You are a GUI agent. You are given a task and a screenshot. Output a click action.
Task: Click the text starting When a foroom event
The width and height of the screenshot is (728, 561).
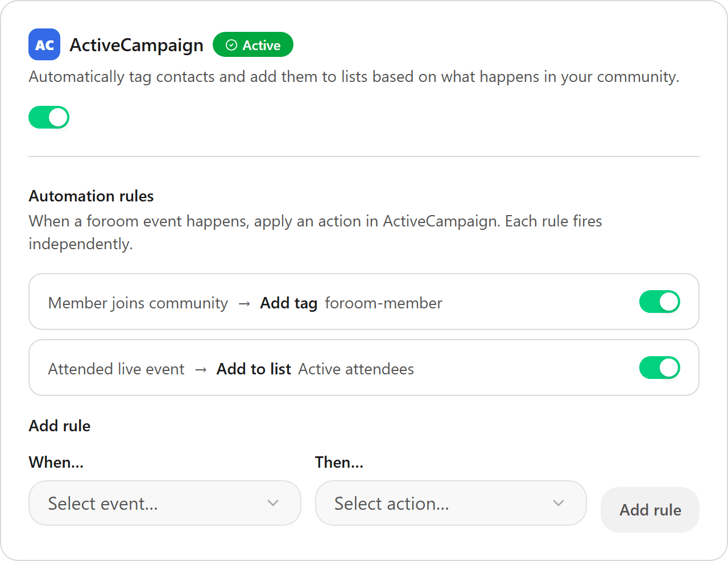pos(316,232)
